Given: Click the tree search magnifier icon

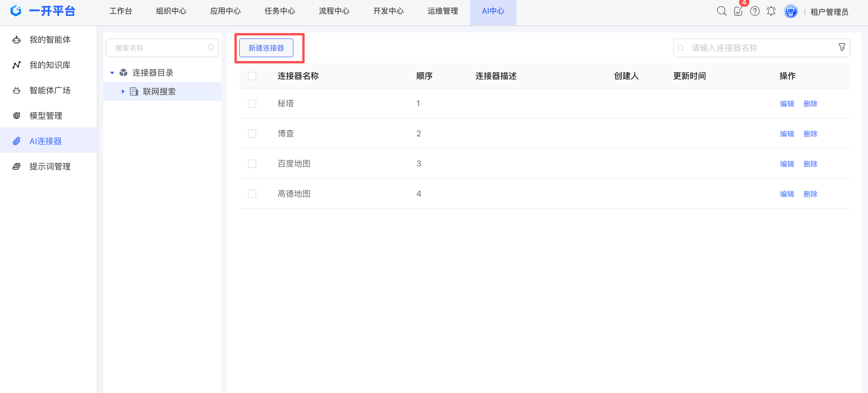Looking at the screenshot, I should tap(211, 48).
